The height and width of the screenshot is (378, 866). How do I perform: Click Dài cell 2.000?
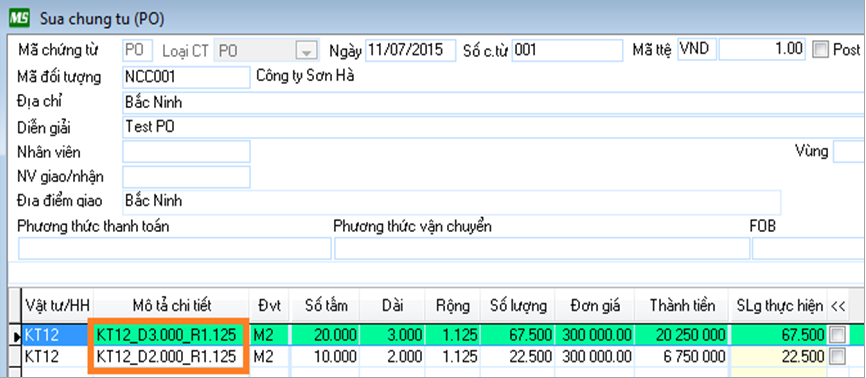393,356
